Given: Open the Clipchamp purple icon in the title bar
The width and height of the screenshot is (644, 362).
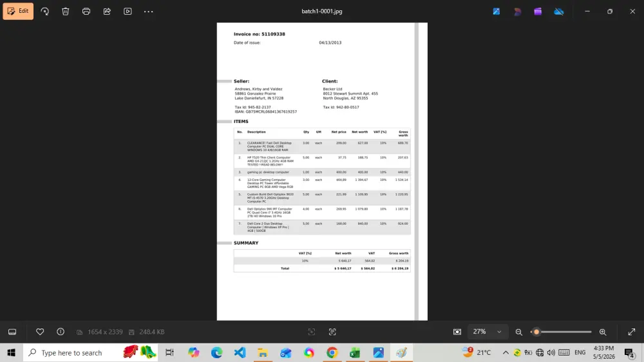Looking at the screenshot, I should 538,12.
